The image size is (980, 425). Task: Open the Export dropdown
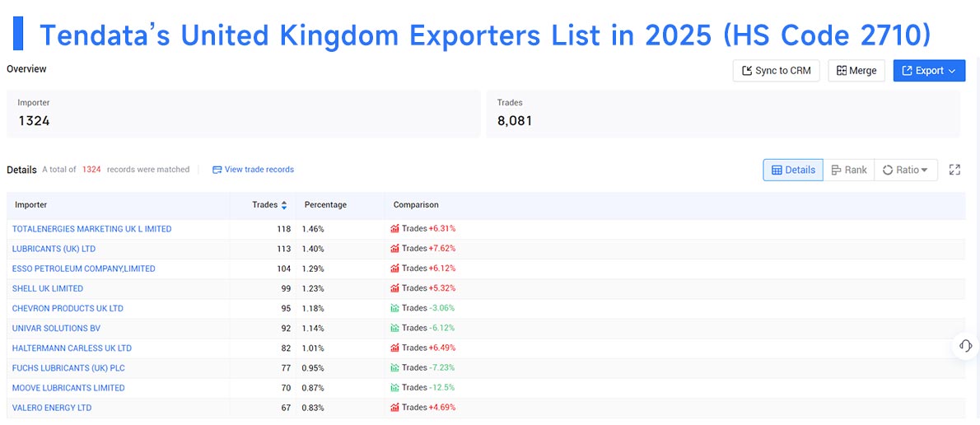click(930, 71)
